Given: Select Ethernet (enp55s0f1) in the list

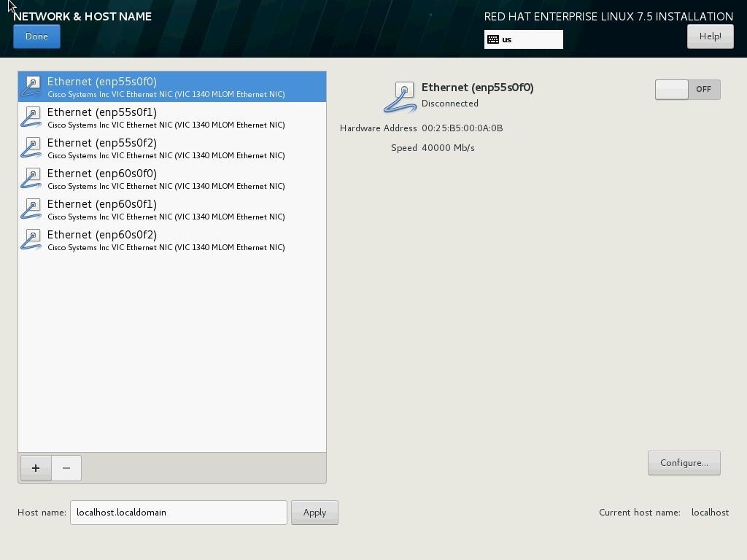Looking at the screenshot, I should pos(172,117).
